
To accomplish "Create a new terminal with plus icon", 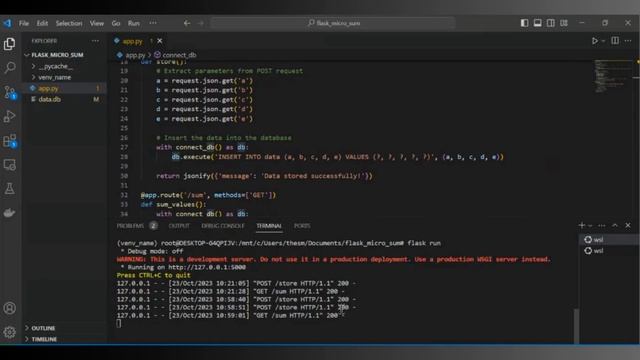I will (x=582, y=225).
